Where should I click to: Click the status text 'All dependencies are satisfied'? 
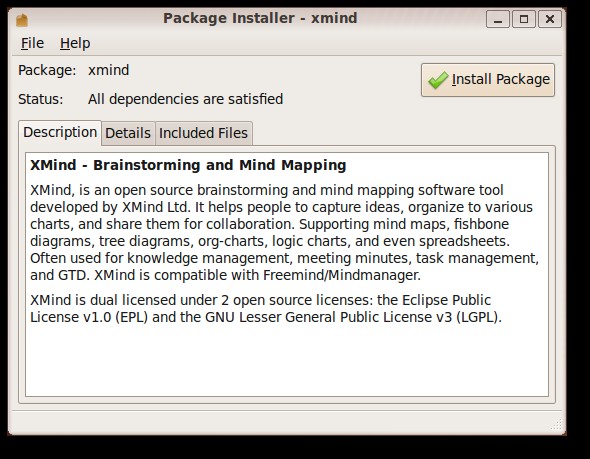point(186,99)
